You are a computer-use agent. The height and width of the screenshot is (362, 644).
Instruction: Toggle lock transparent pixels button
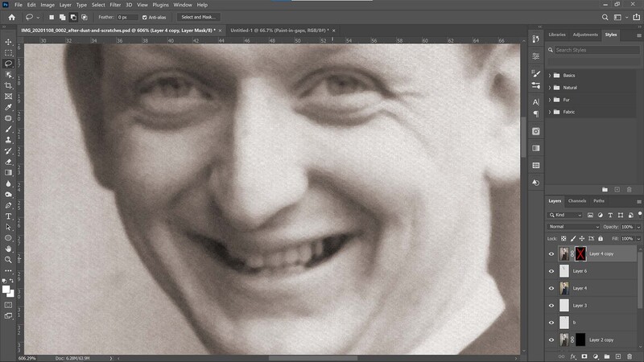[563, 238]
